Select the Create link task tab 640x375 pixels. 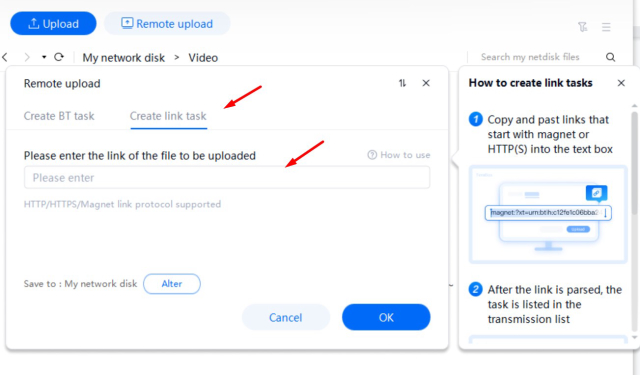tap(168, 116)
